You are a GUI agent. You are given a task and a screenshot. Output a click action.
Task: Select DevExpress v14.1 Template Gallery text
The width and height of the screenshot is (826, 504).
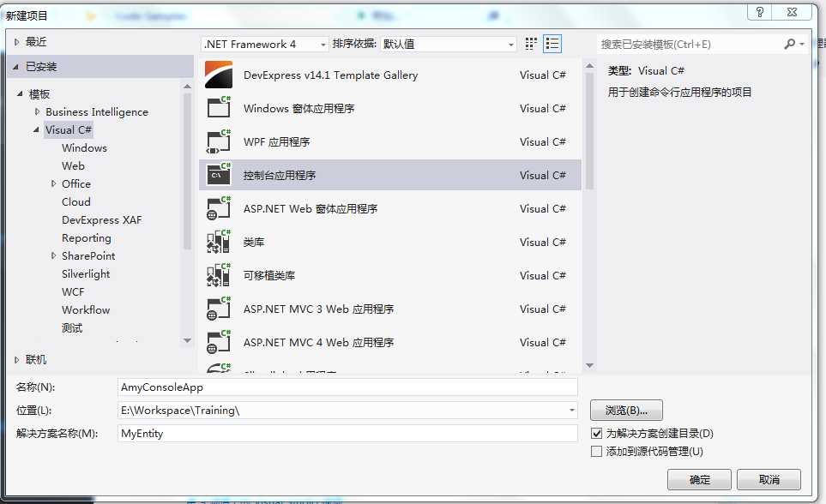coord(331,75)
